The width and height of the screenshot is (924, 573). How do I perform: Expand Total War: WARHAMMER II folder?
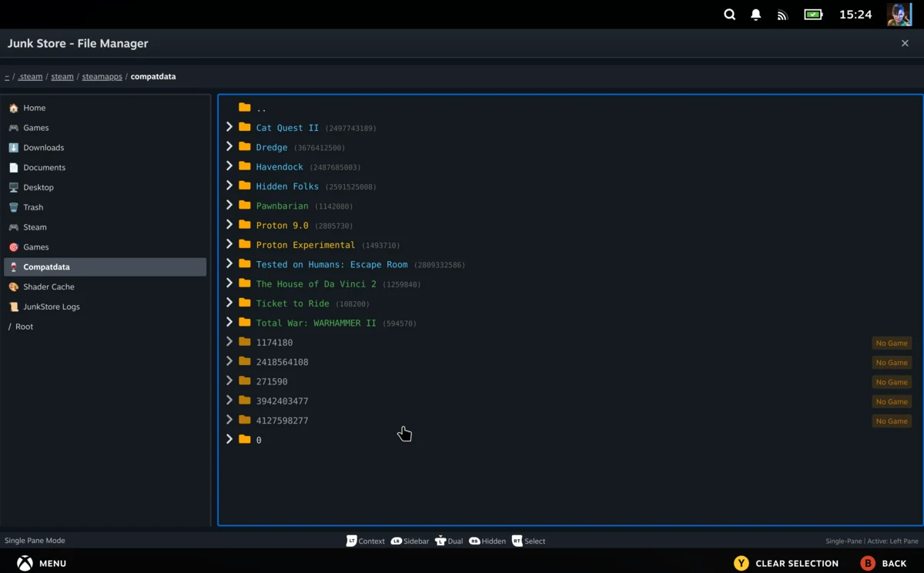(x=229, y=322)
